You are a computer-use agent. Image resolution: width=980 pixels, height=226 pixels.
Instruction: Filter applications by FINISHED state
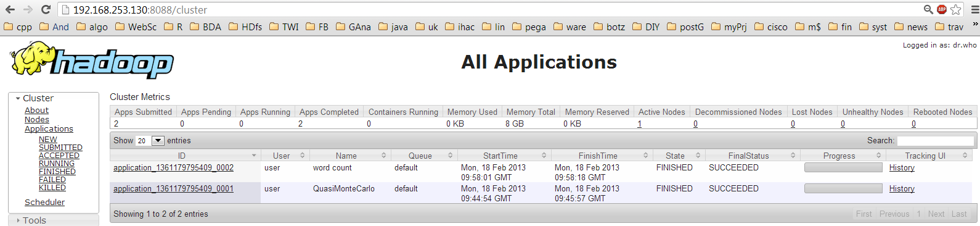point(57,172)
